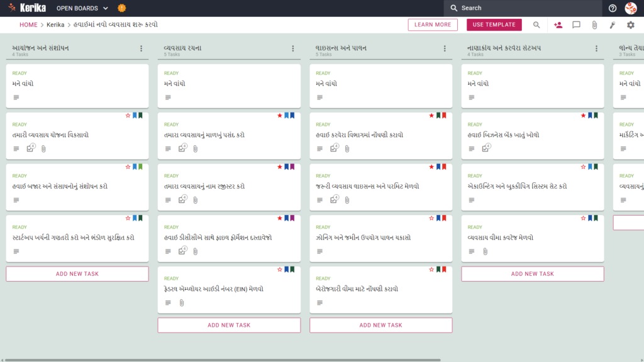Open the ફેડરલ એમ્પ્લોયર આઈડી નંબર (EIN) મેળવો card
This screenshot has width=644, height=362.
pos(229,289)
